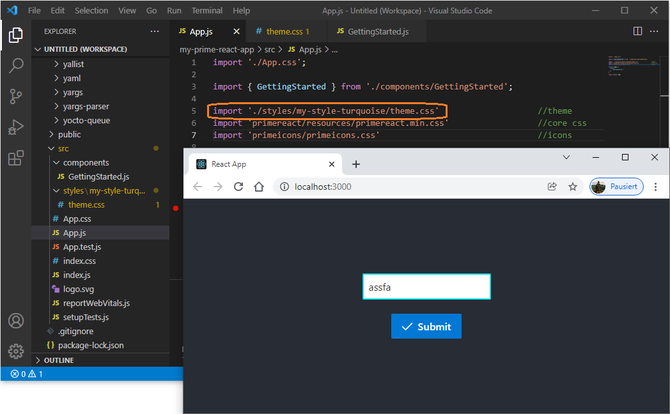Screen dimensions: 670x414
Task: Open the Run and Debug view
Action: [16, 127]
